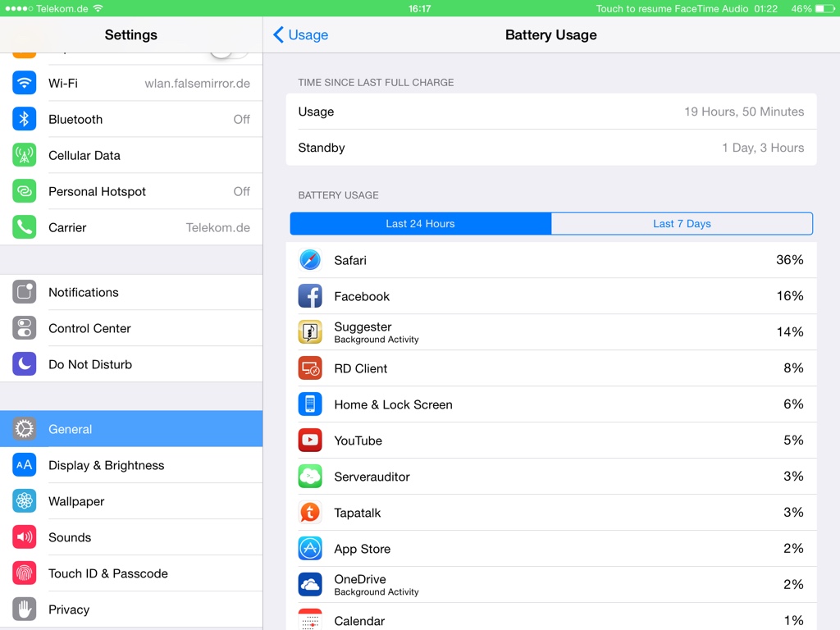Viewport: 840px width, 630px height.
Task: Open Notifications settings
Action: click(131, 292)
